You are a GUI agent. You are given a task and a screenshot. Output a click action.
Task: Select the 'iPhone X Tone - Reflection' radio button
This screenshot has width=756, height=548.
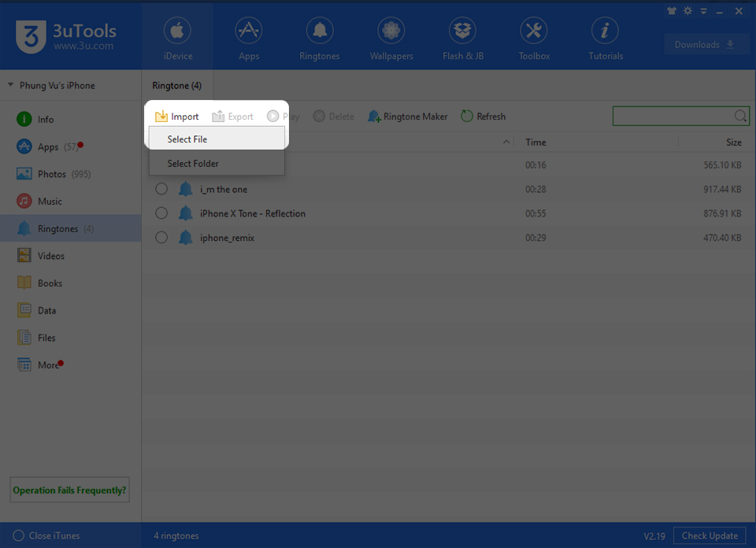[x=161, y=214]
